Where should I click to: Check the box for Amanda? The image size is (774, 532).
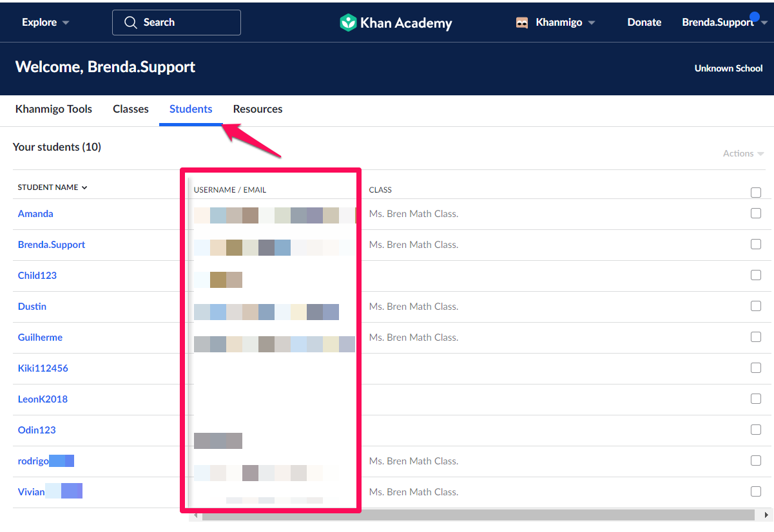coord(756,213)
